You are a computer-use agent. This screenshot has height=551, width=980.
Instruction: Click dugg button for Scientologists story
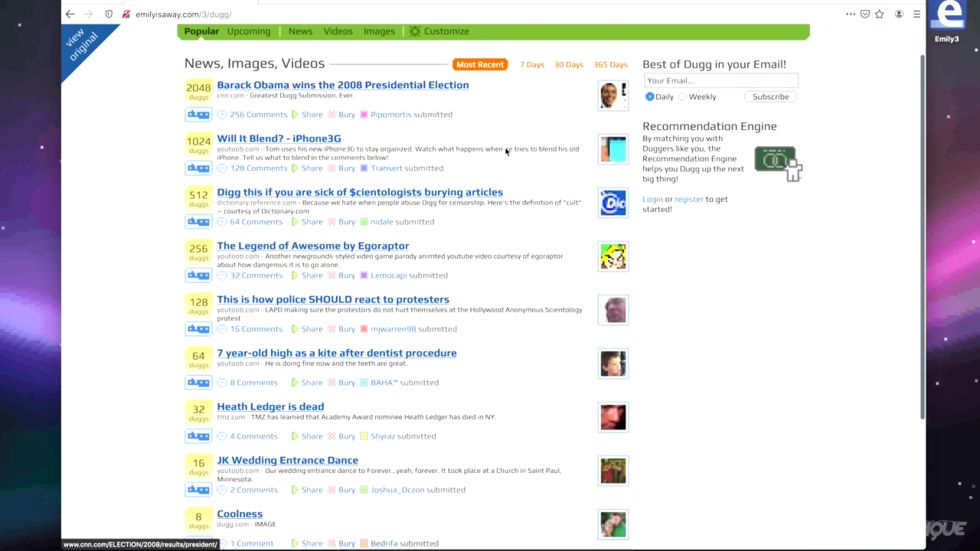pos(198,222)
